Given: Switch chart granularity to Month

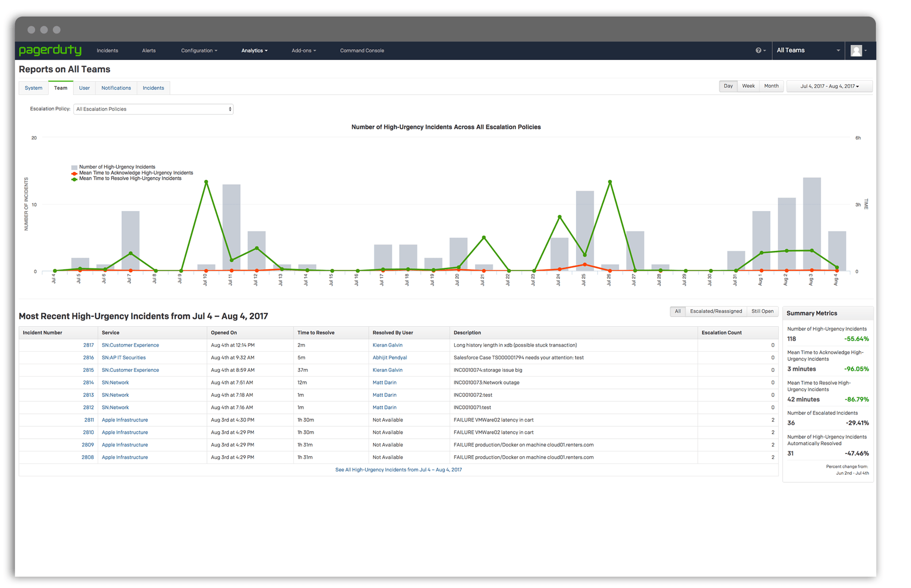Looking at the screenshot, I should pyautogui.click(x=771, y=86).
